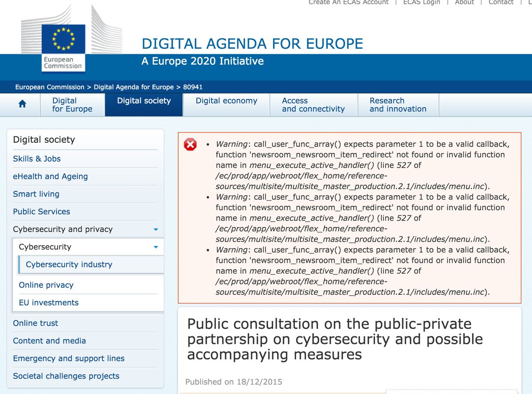Click the home icon in navigation bar
Screen dimensions: 532x394
(22, 104)
